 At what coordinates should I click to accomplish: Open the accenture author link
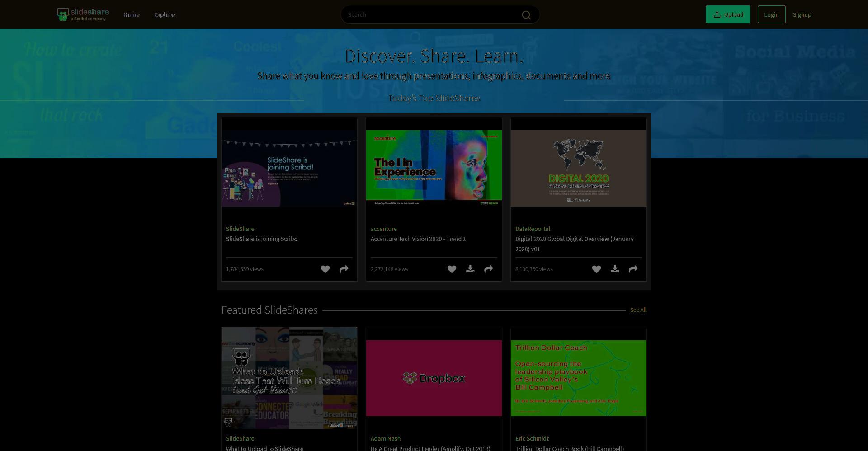(x=384, y=229)
